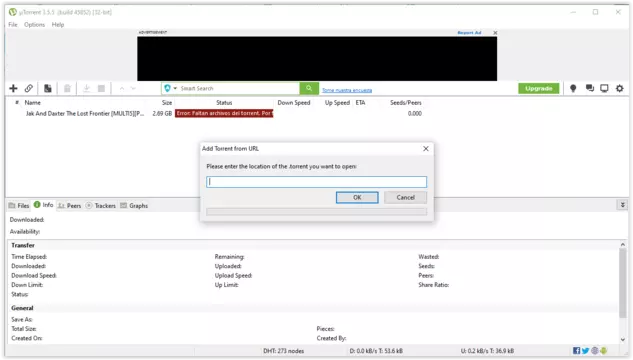This screenshot has width=633, height=360.
Task: Click the lightbulb tips icon
Action: tap(573, 88)
